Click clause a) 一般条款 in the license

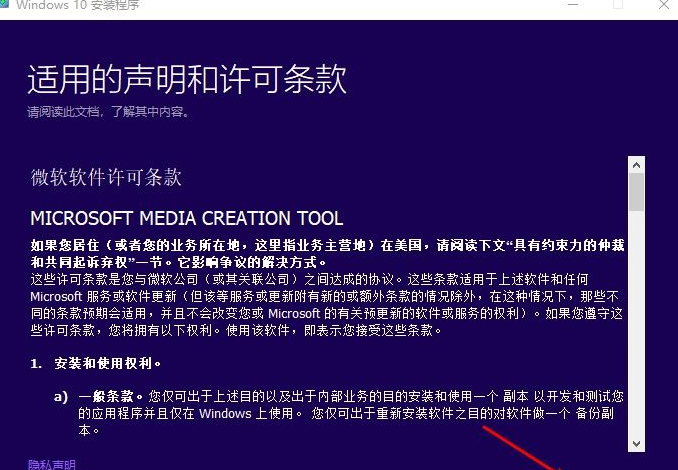[x=339, y=413]
